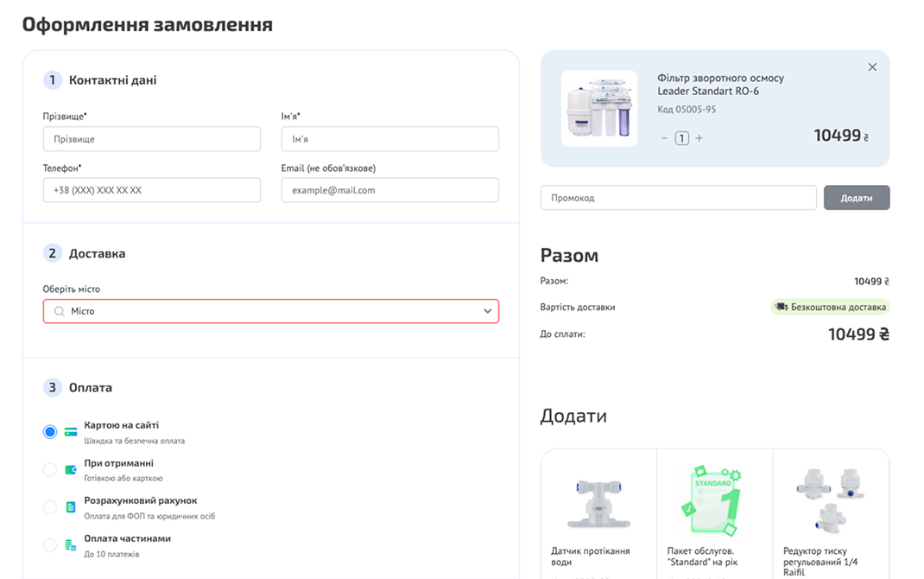Increase product quantity with plus icon

(699, 138)
